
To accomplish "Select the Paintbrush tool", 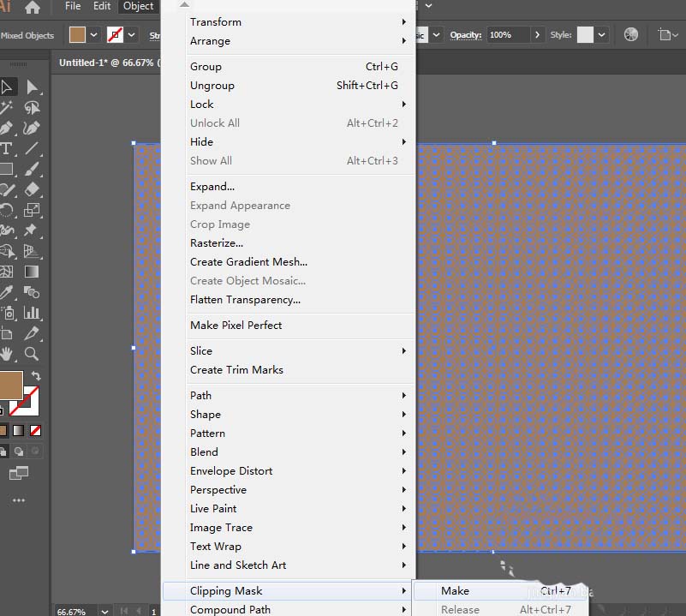I will [x=32, y=169].
